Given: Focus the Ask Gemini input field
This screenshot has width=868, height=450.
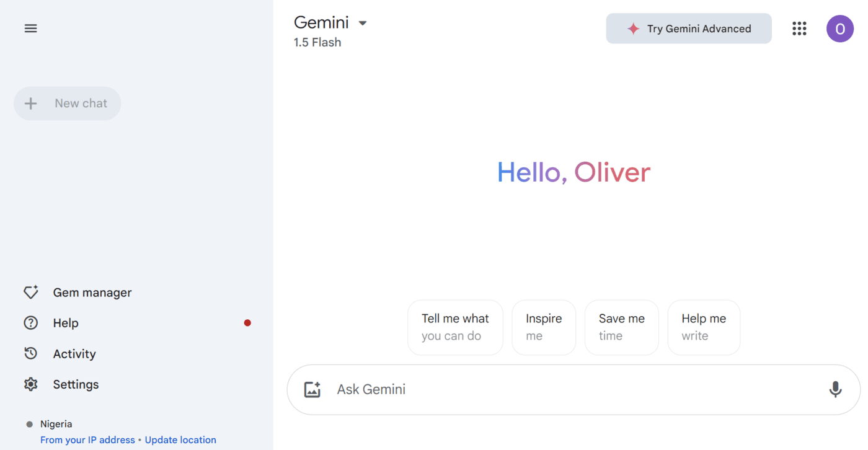Looking at the screenshot, I should [x=573, y=389].
